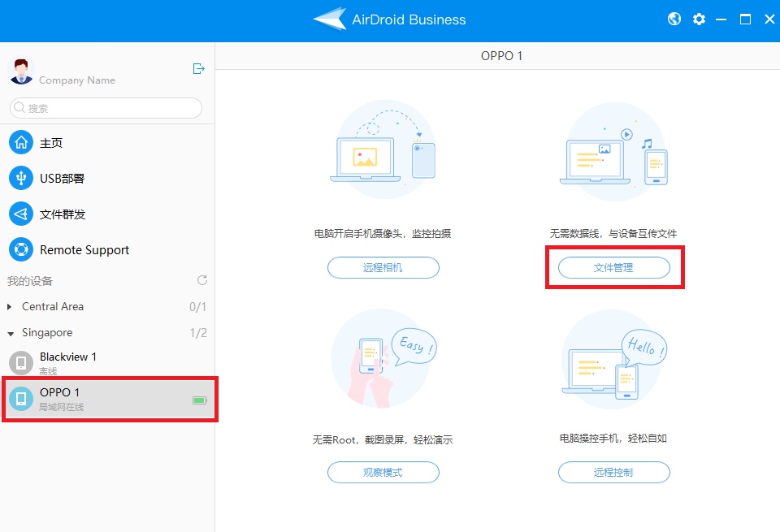Click the Singapore group label
This screenshot has width=780, height=532.
click(x=47, y=333)
